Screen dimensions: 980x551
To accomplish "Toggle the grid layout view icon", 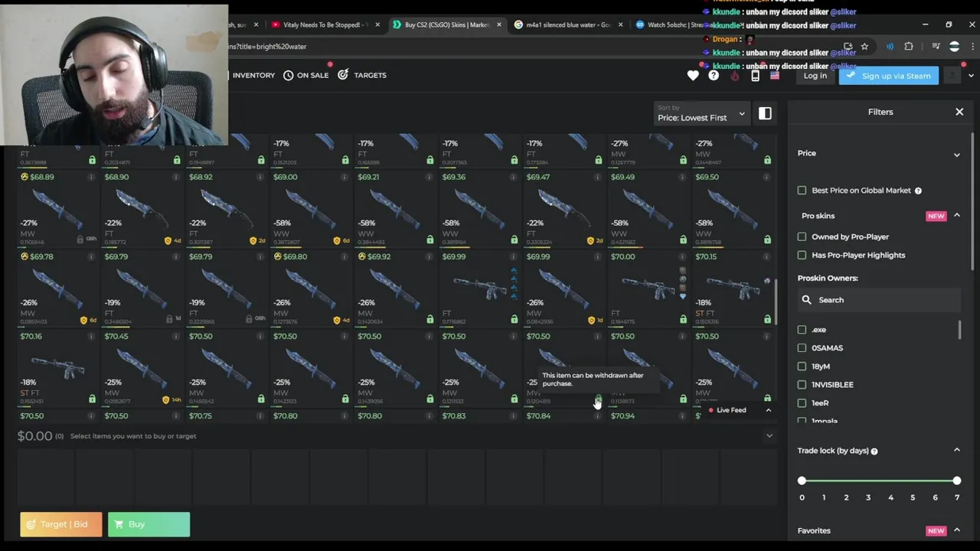I will tap(765, 114).
